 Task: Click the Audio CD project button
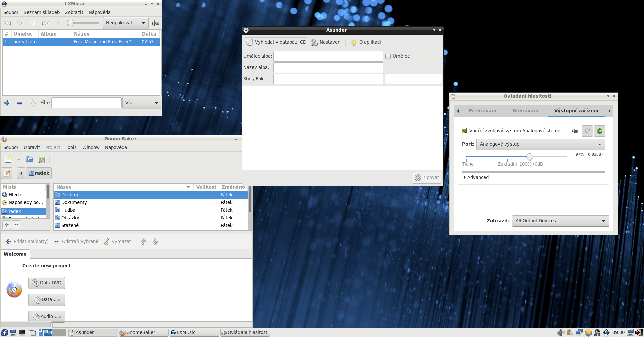coord(47,316)
